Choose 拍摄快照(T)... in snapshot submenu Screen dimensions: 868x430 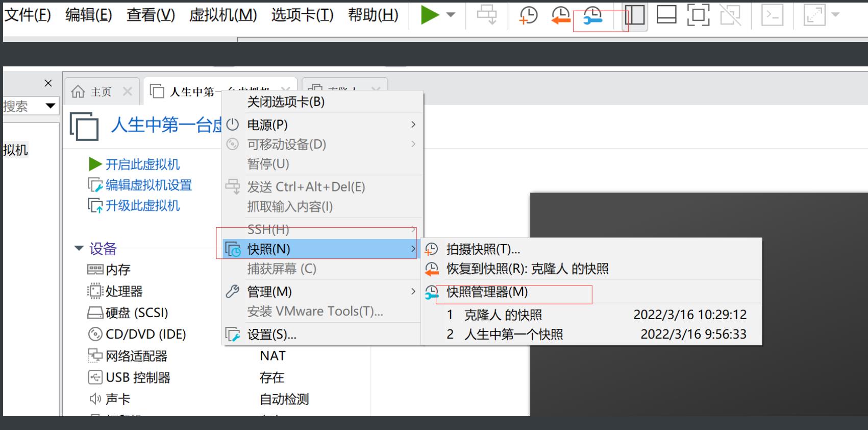591,249
